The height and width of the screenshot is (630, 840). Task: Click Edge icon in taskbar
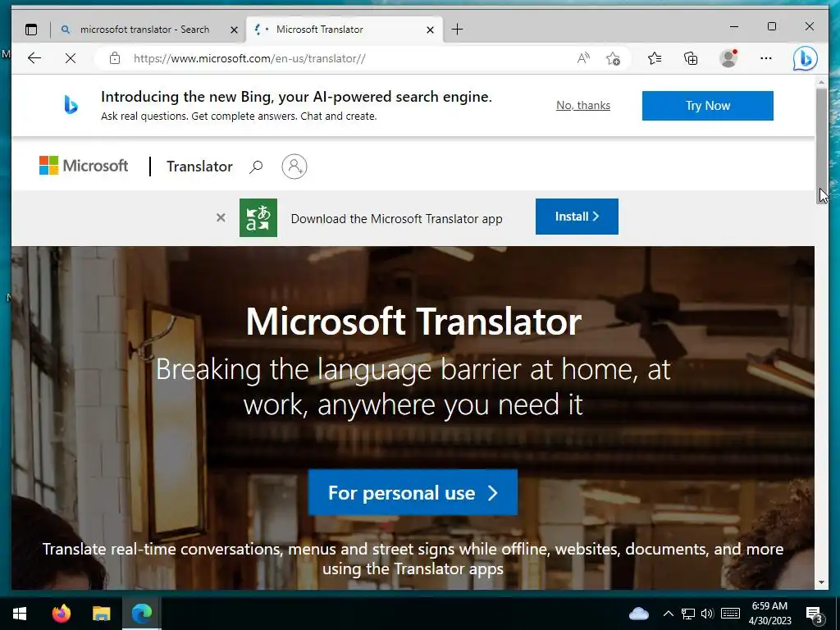[x=141, y=614]
